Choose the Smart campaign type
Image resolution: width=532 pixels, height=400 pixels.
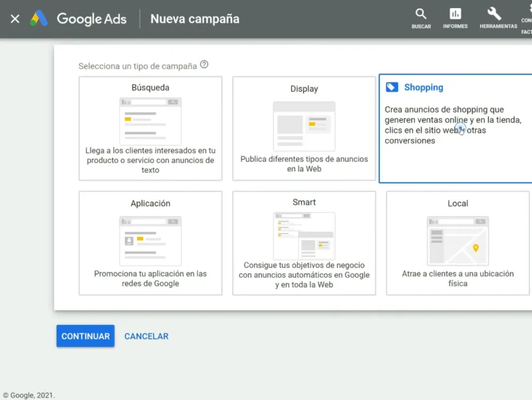[x=304, y=243]
